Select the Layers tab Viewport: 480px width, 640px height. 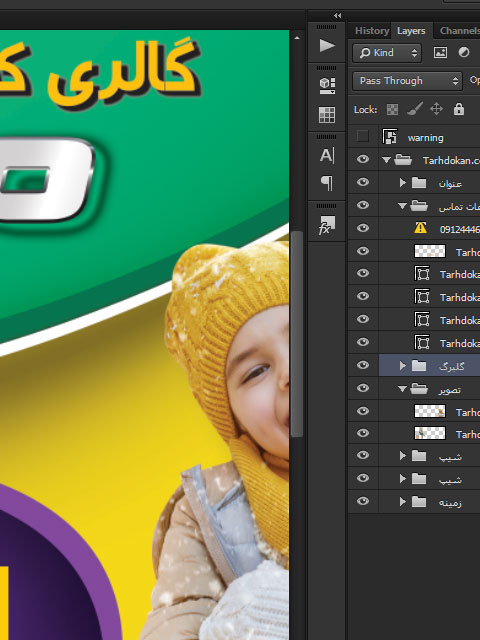coord(411,31)
